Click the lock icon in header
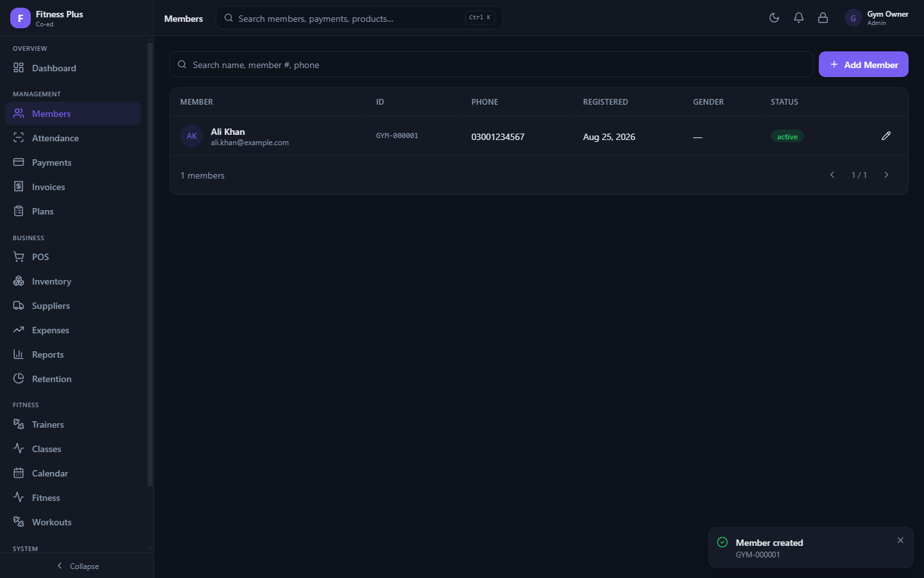924x578 pixels. [x=823, y=18]
